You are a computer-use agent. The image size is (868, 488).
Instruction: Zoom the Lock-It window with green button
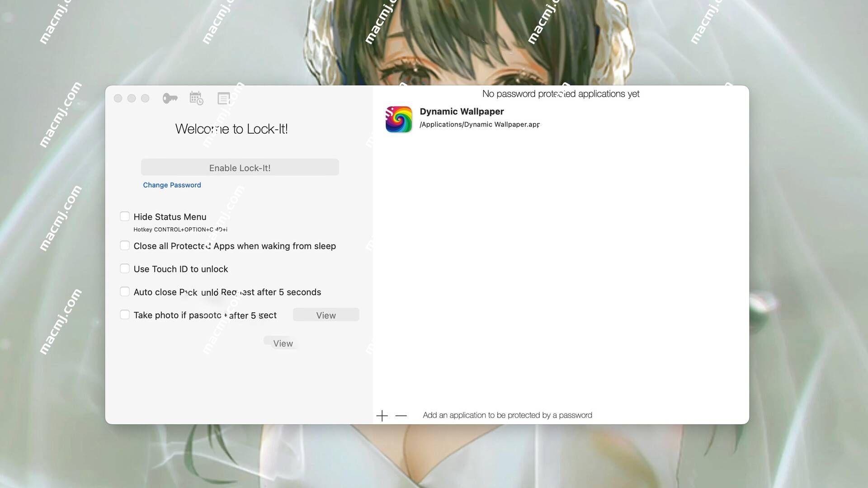click(x=145, y=99)
